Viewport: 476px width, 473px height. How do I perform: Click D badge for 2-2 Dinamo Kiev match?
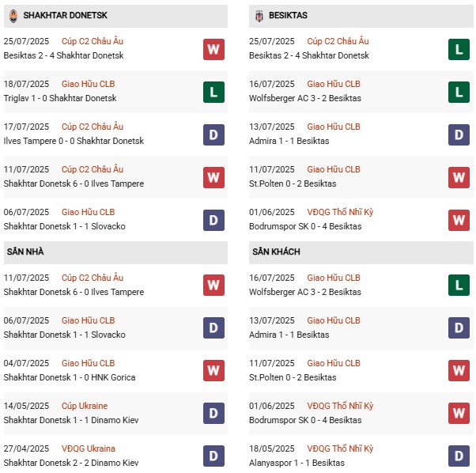pyautogui.click(x=213, y=456)
